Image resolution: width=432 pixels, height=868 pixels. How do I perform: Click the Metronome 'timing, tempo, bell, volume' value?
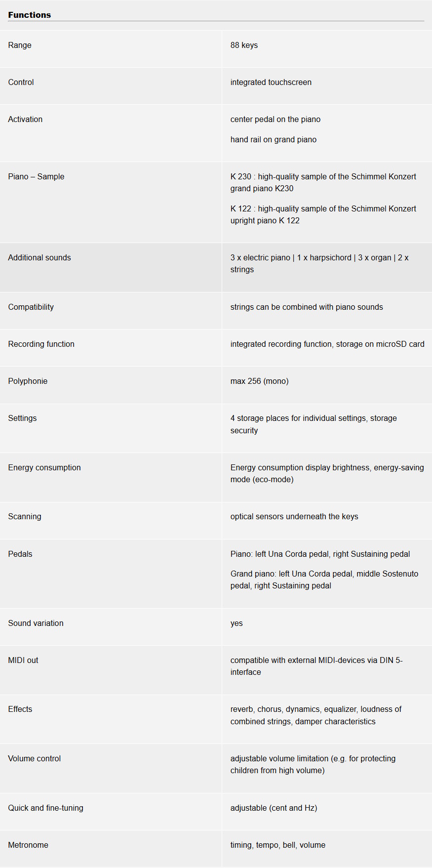pos(277,845)
